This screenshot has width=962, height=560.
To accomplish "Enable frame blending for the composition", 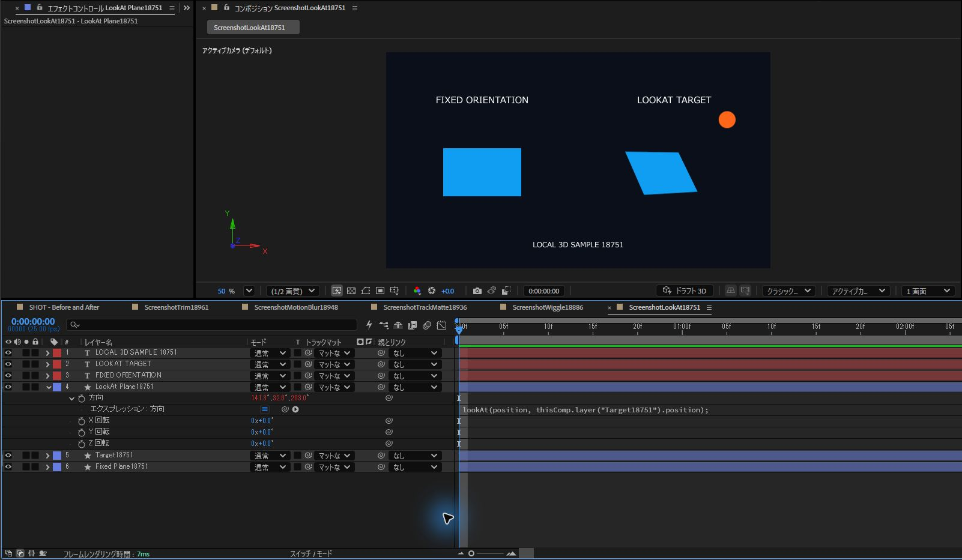I will 413,325.
